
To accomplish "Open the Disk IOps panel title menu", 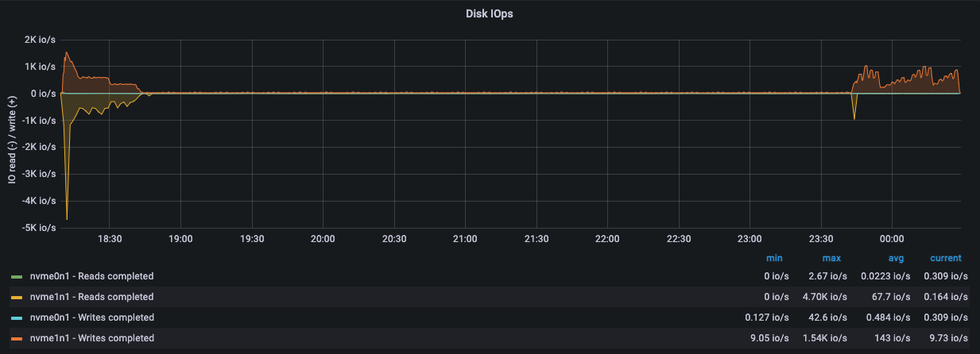I will (489, 13).
